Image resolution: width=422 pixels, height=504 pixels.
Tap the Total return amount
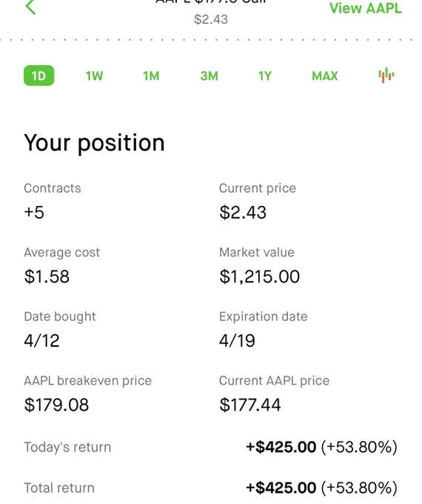point(321,488)
